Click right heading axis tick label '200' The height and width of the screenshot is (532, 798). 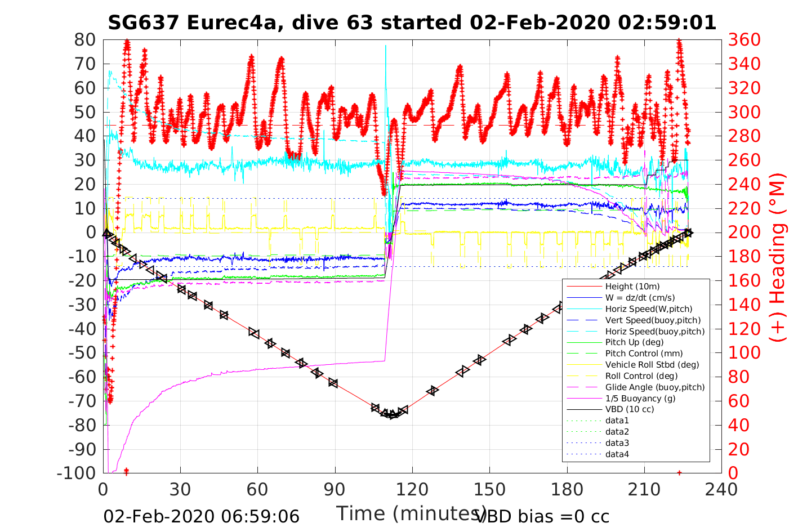coord(744,233)
